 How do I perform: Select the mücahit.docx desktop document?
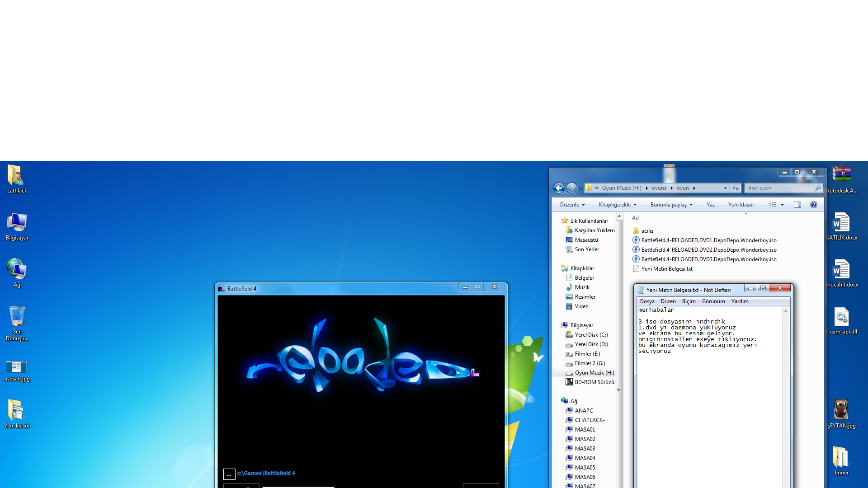coord(842,273)
